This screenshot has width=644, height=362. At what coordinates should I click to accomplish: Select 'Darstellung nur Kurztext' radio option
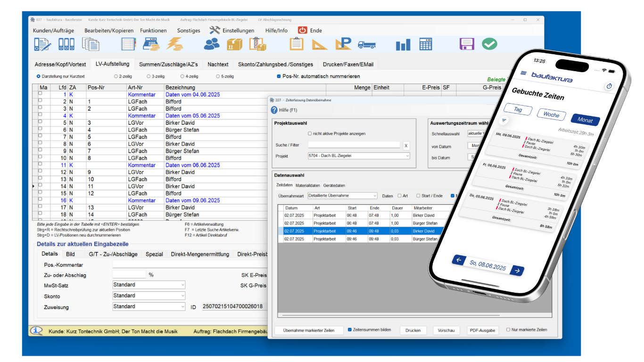pyautogui.click(x=39, y=76)
